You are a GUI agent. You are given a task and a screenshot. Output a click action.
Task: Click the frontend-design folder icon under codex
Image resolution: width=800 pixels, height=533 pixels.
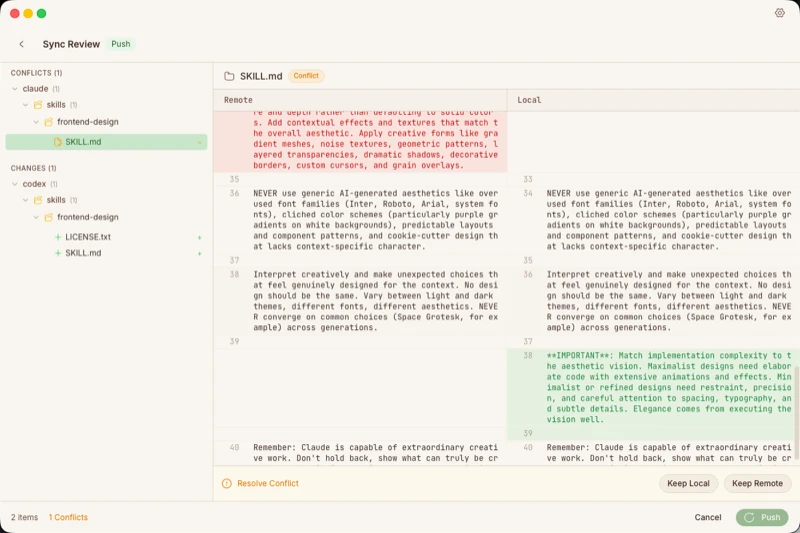(48, 217)
